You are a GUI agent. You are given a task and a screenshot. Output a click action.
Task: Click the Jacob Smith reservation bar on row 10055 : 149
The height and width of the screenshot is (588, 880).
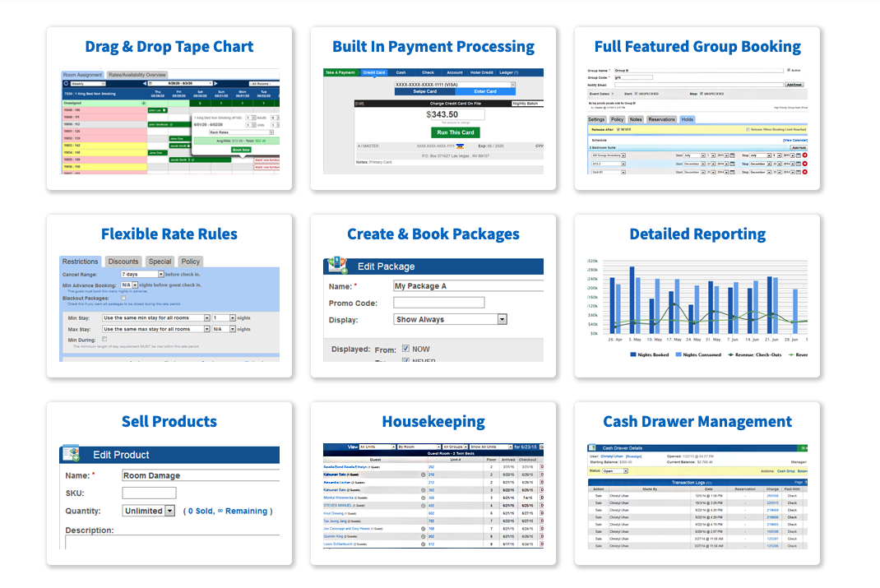201,160
